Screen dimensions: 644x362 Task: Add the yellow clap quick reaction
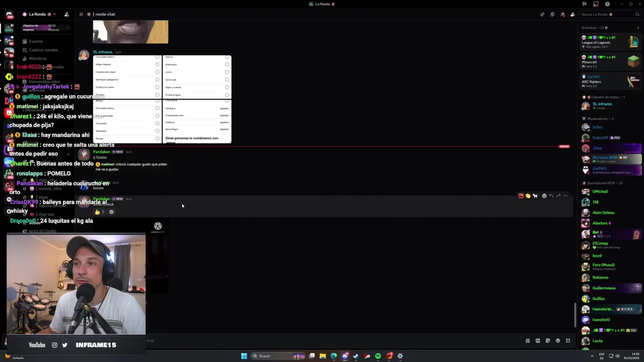[528, 196]
